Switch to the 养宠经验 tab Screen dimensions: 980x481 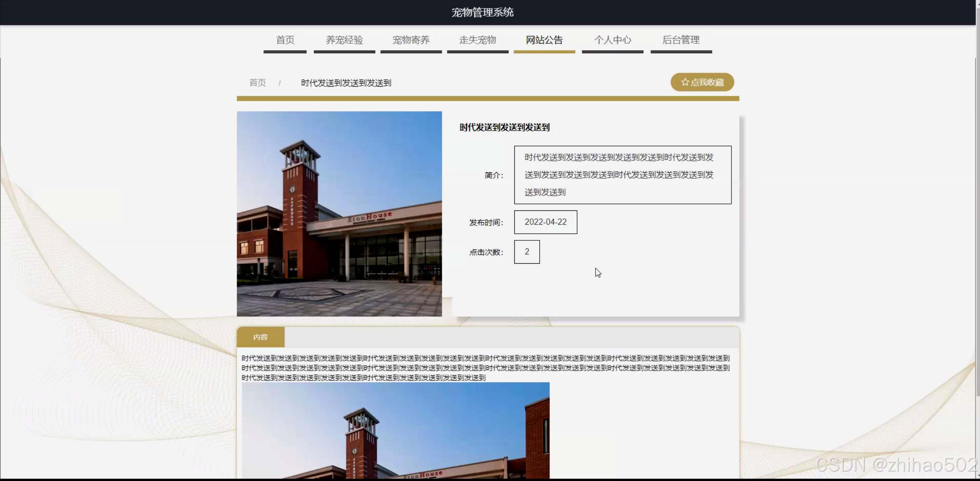click(344, 40)
